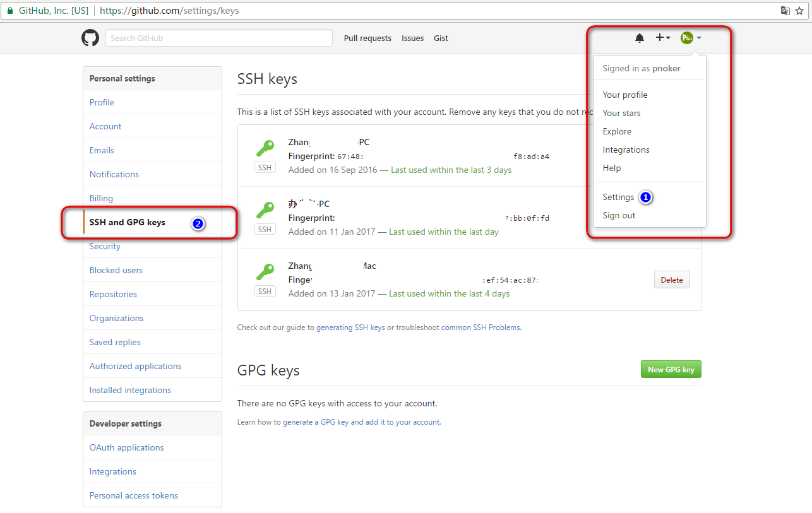Click Last used within the last day

pos(444,232)
